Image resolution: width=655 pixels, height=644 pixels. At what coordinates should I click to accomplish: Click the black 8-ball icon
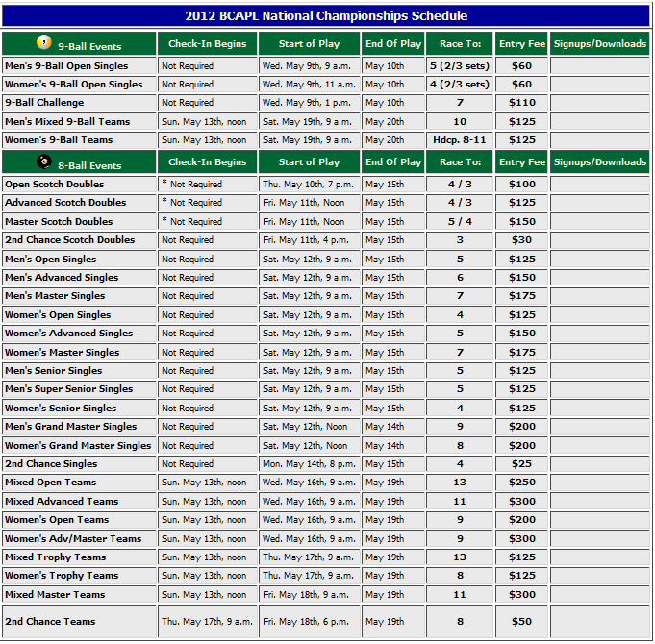point(44,161)
